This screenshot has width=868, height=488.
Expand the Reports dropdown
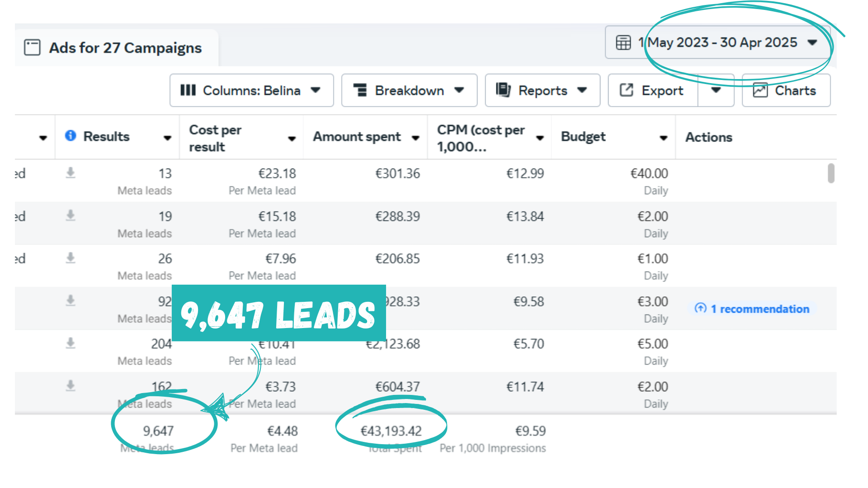click(x=542, y=90)
